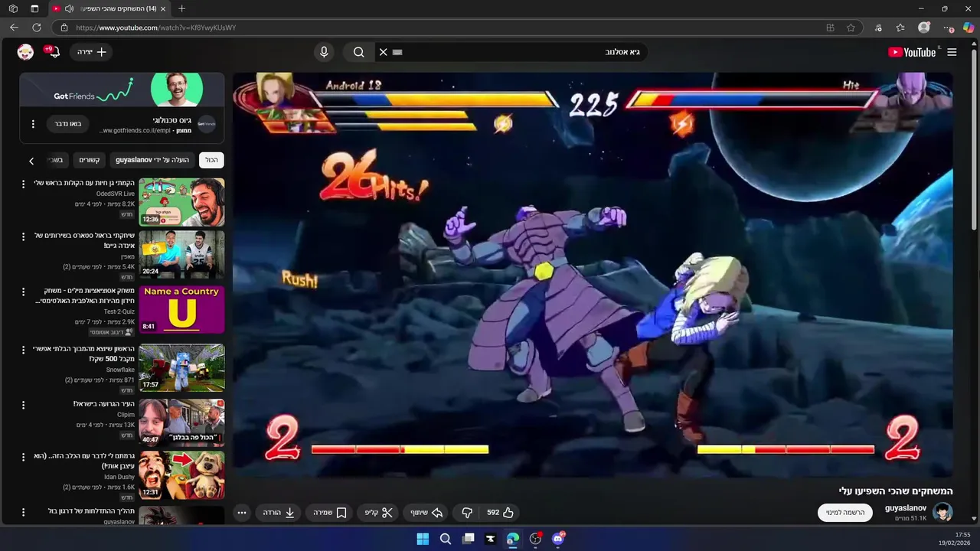Save the video with שמירה bookmark button
The width and height of the screenshot is (980, 551).
[x=329, y=513]
